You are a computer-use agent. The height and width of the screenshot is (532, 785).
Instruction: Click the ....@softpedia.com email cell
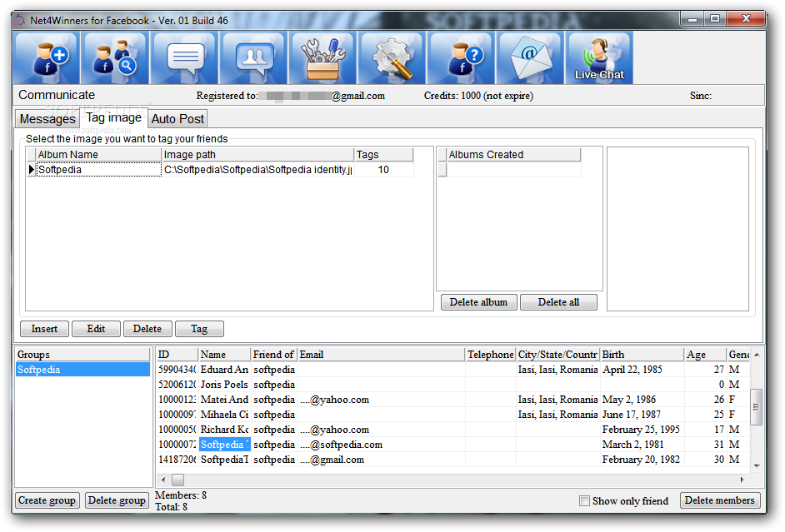click(x=382, y=445)
